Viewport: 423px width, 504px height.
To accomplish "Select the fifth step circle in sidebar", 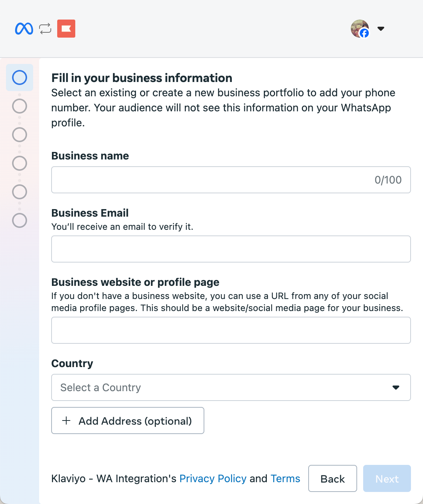I will click(x=20, y=192).
